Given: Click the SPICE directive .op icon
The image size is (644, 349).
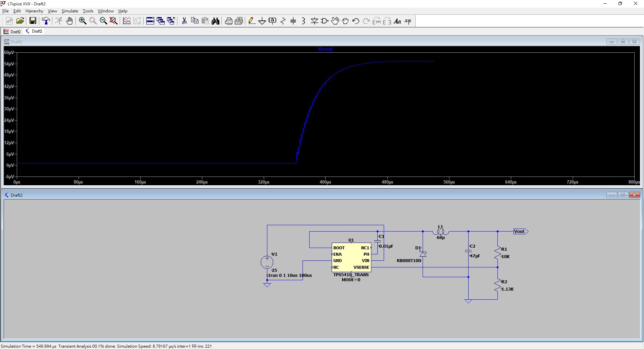Looking at the screenshot, I should [x=408, y=21].
